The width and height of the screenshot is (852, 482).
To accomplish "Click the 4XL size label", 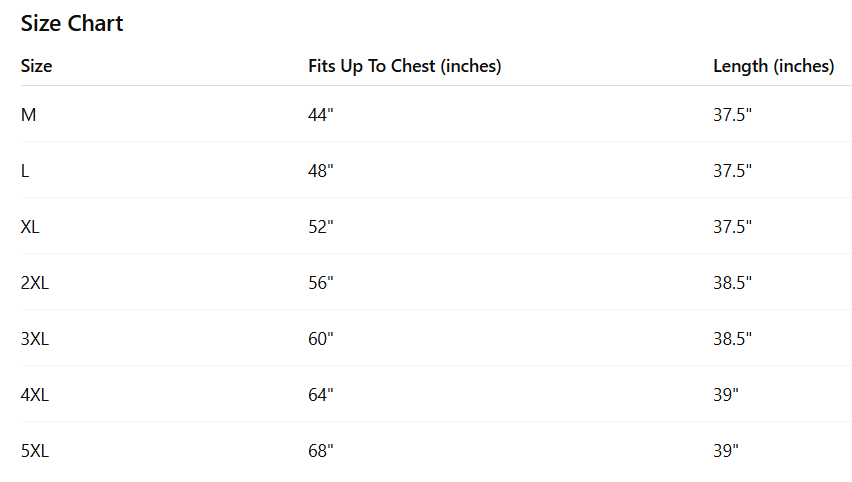I will [35, 395].
